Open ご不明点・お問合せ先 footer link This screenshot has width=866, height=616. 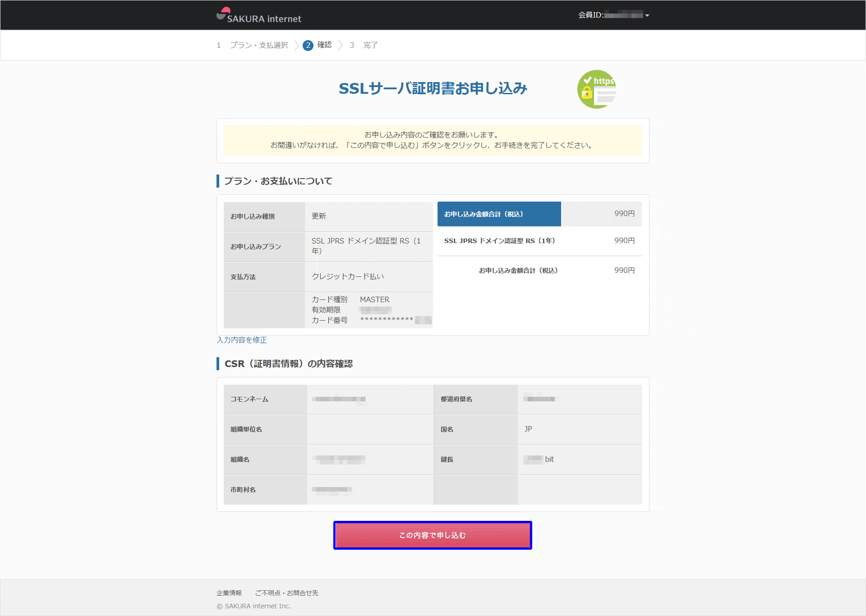287,593
